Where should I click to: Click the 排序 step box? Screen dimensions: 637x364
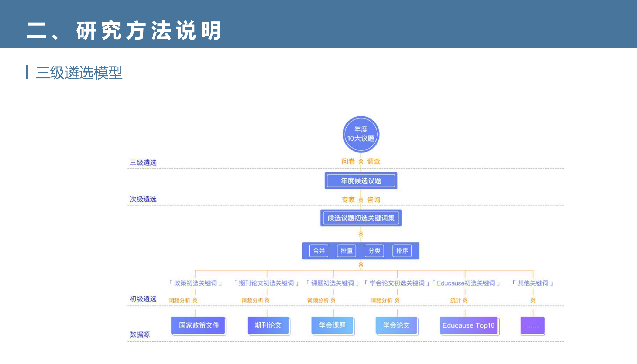(402, 251)
